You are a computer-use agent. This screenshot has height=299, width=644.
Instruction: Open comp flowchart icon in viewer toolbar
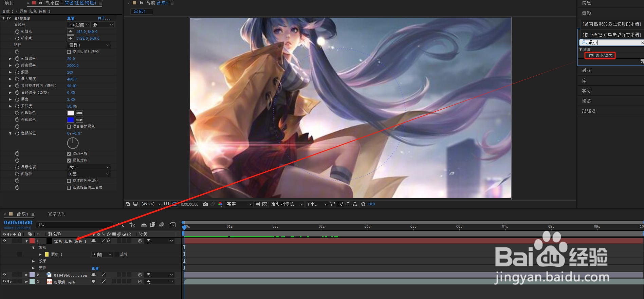click(355, 204)
